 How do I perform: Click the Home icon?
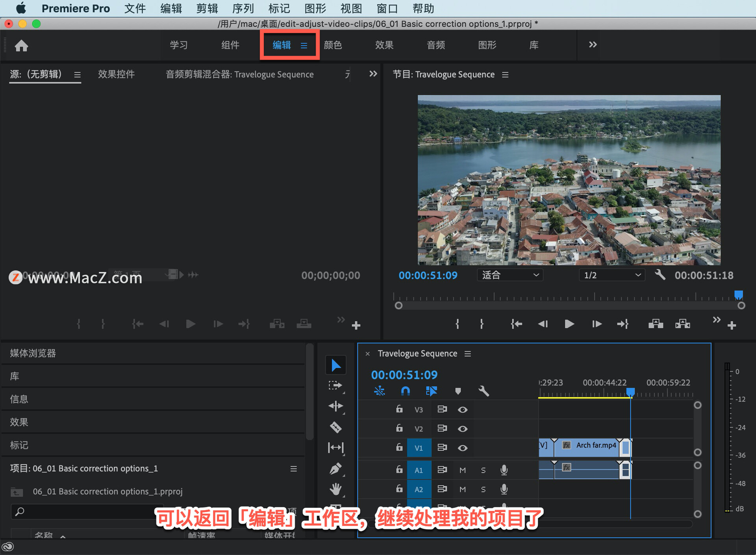pyautogui.click(x=21, y=46)
